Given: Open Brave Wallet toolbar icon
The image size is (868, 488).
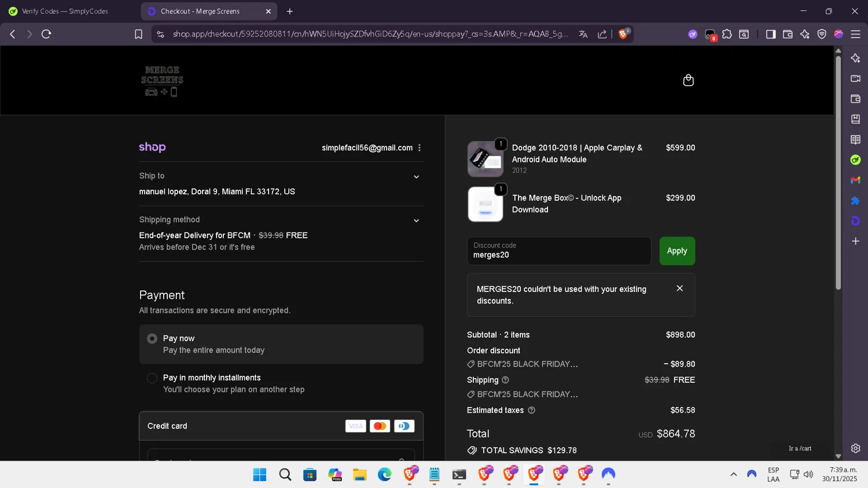Looking at the screenshot, I should click(788, 34).
